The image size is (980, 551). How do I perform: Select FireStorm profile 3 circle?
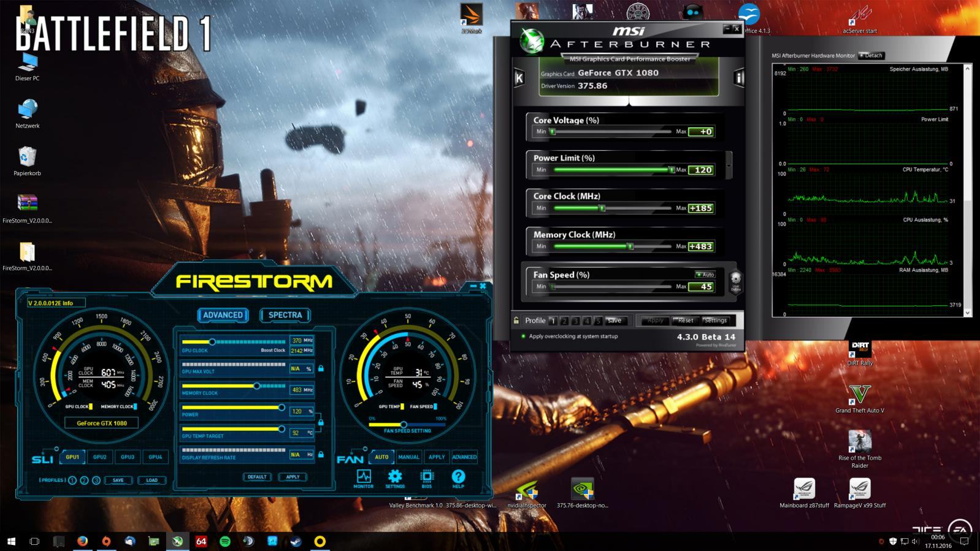click(96, 481)
